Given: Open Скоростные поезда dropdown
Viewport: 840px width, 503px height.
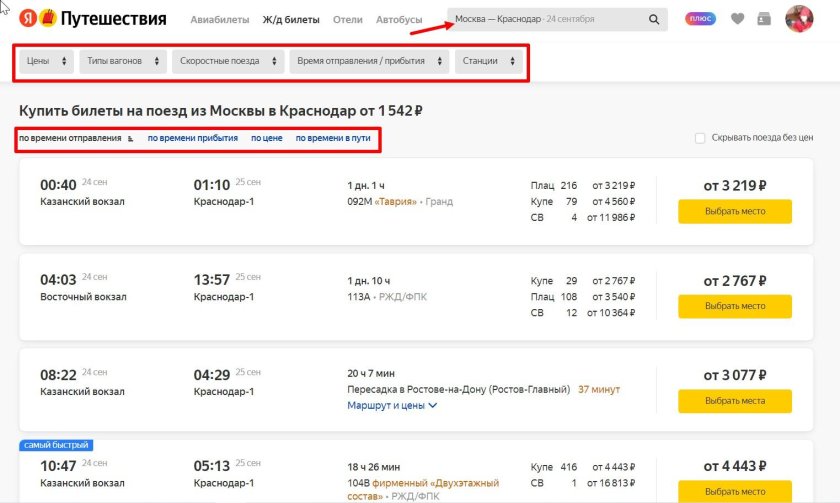Looking at the screenshot, I should pyautogui.click(x=229, y=62).
